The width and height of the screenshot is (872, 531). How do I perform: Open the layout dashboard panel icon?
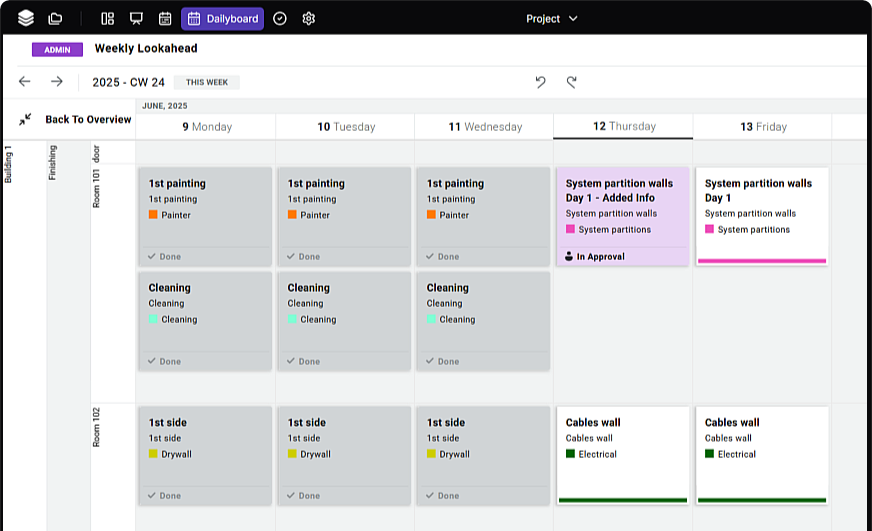[x=108, y=18]
